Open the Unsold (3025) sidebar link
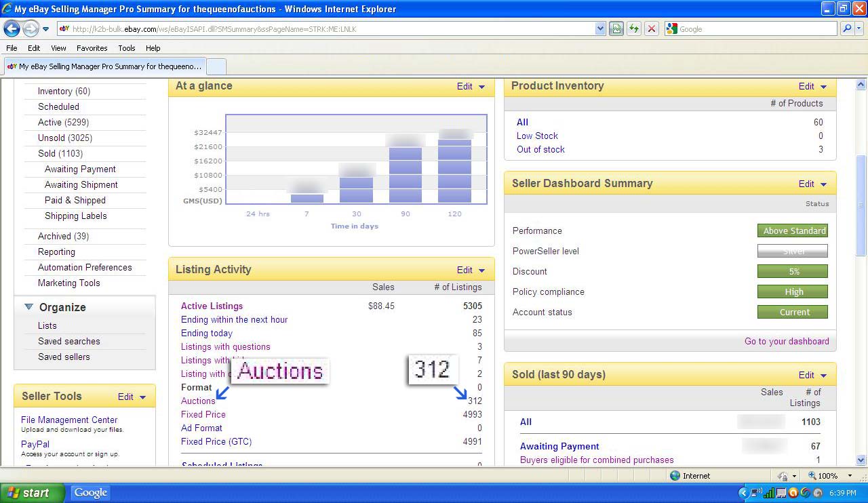 click(65, 138)
